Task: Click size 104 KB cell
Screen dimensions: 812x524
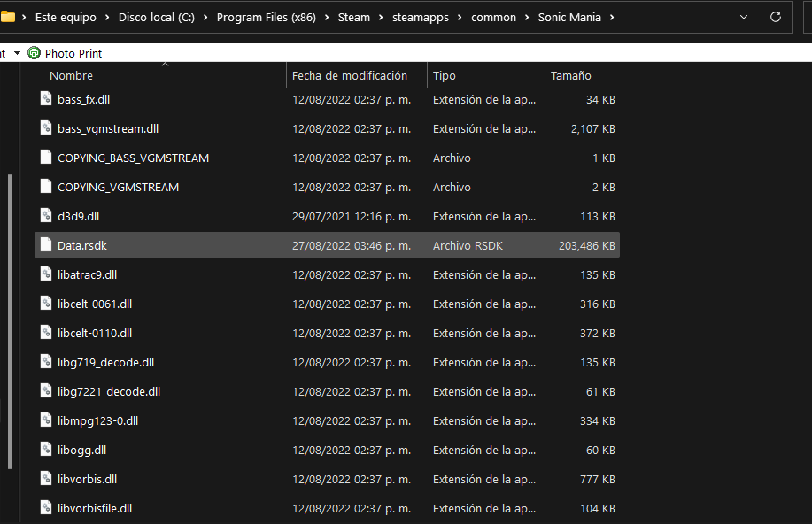Action: point(598,508)
